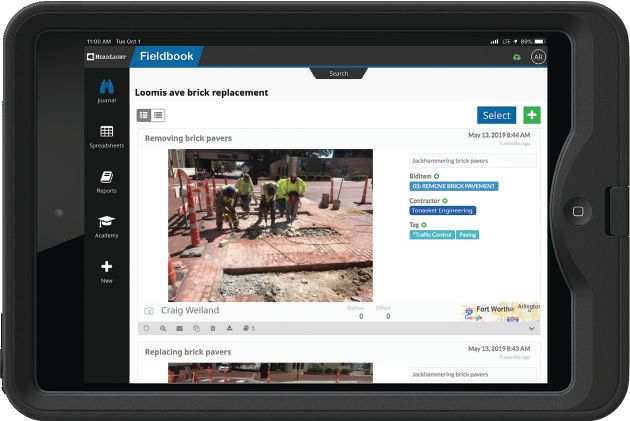Open the Journal section in sidebar
Viewport: 630px width, 421px height.
(106, 89)
